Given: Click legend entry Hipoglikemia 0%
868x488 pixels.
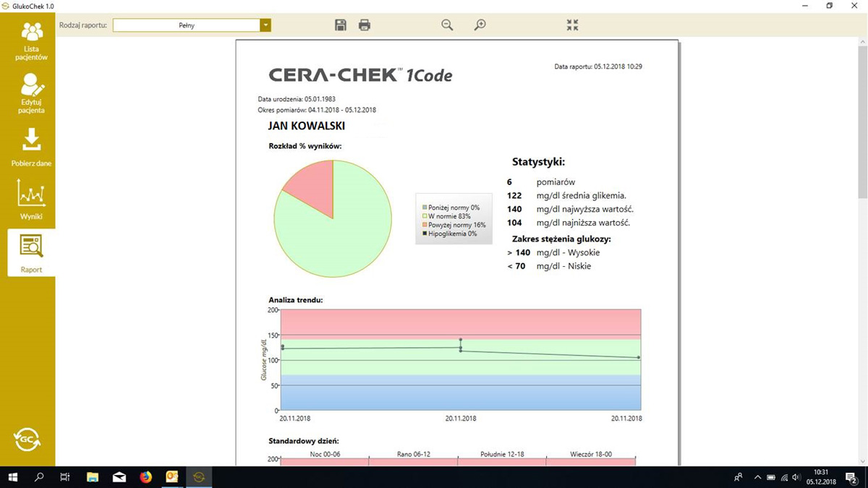Looking at the screenshot, I should [449, 234].
